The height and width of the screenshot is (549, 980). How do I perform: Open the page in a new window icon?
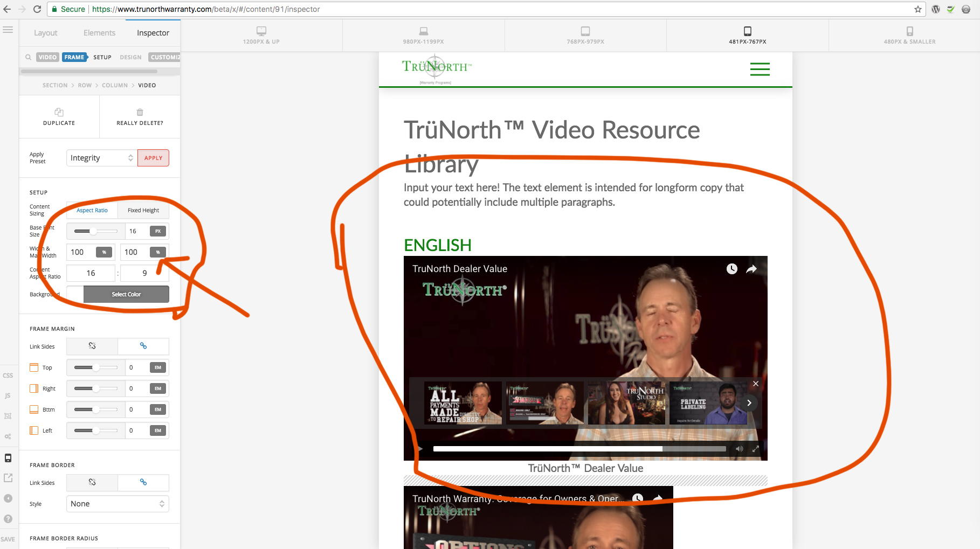(x=8, y=478)
